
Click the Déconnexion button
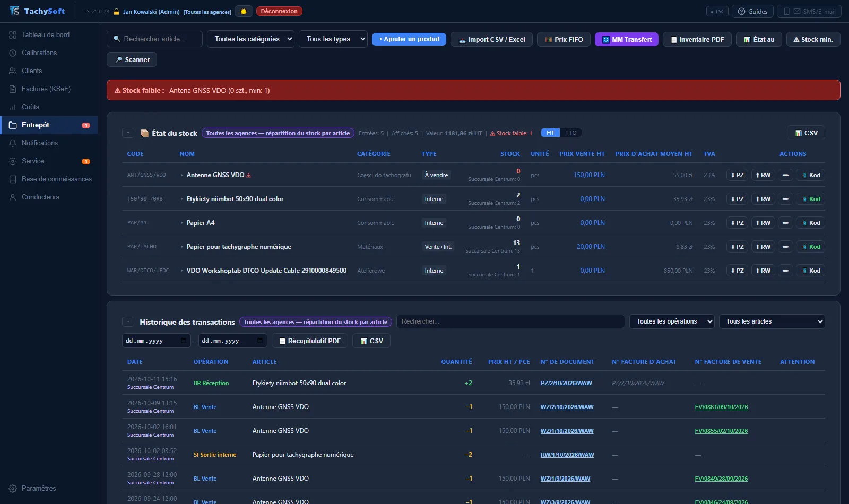click(x=279, y=11)
